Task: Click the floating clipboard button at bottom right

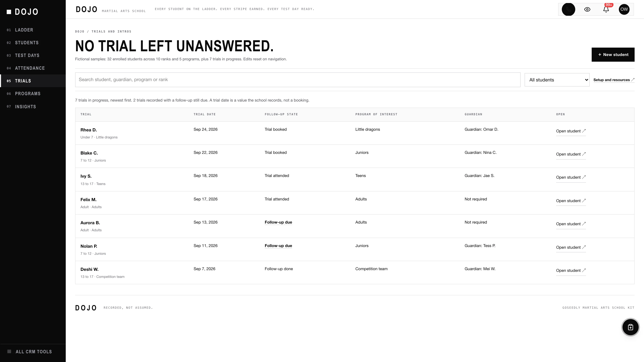Action: point(630,327)
